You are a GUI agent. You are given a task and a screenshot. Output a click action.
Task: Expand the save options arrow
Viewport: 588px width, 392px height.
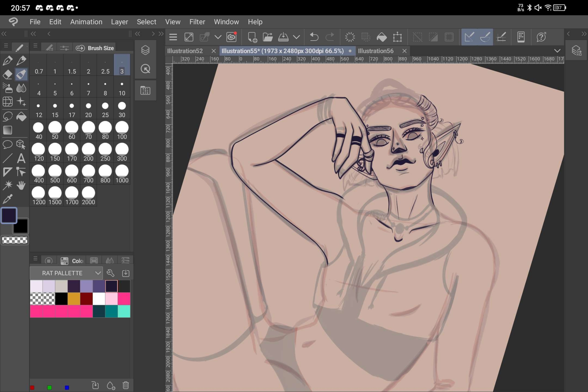tap(297, 37)
